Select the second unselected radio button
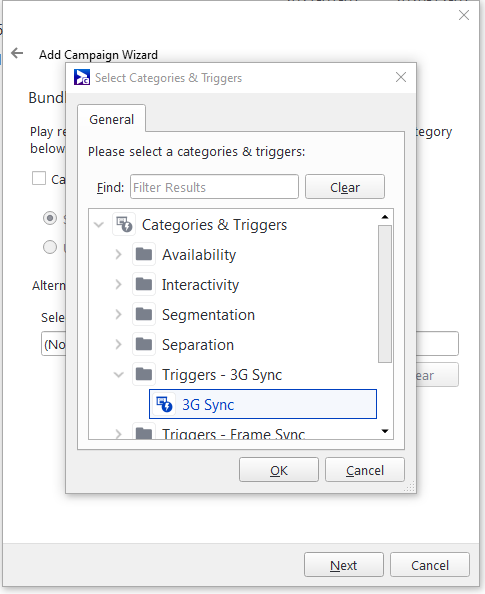485x594 pixels. (50, 247)
